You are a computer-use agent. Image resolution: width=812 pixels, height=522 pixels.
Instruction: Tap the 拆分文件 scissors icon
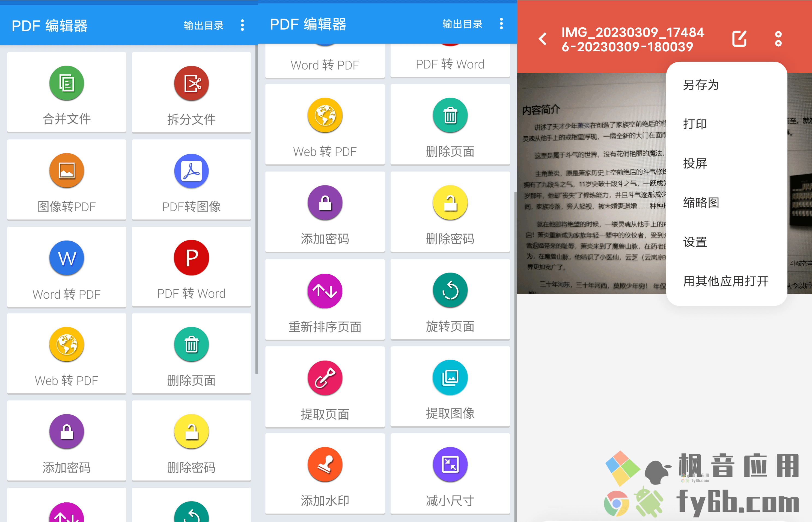pyautogui.click(x=191, y=83)
